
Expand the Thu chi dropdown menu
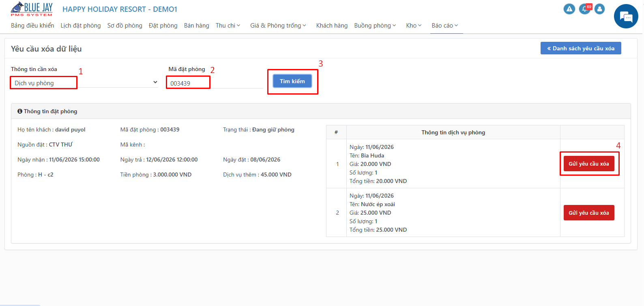pos(228,26)
